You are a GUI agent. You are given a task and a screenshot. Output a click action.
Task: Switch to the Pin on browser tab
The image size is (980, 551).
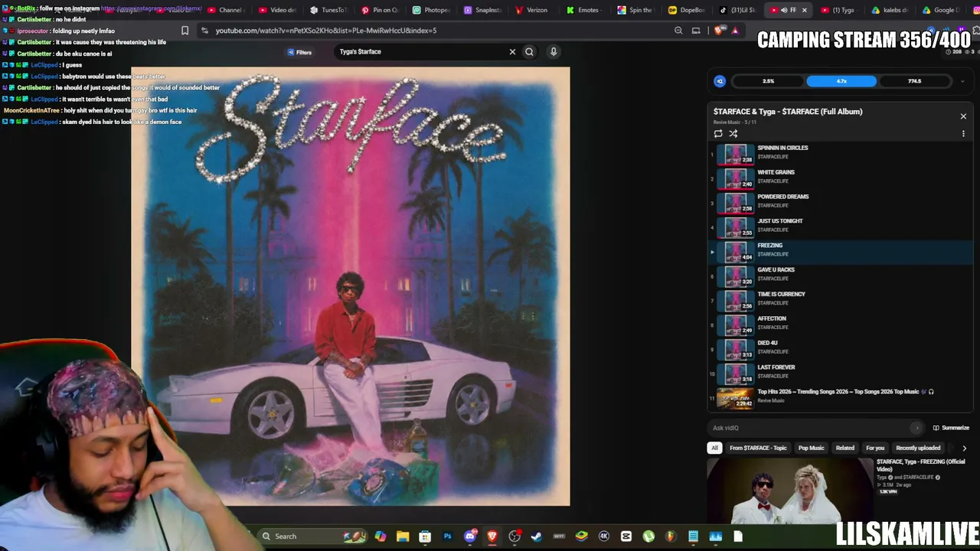click(380, 10)
